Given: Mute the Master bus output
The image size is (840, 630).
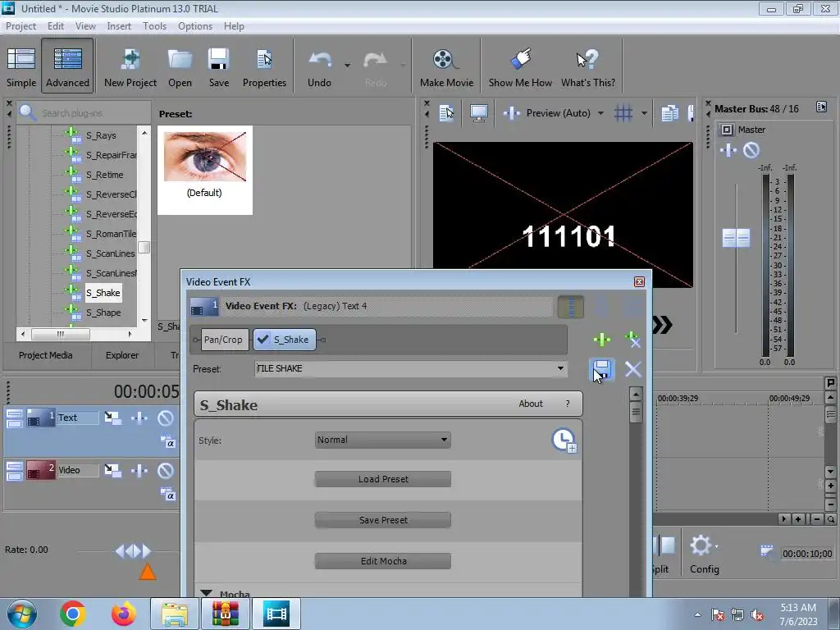Looking at the screenshot, I should coord(751,151).
